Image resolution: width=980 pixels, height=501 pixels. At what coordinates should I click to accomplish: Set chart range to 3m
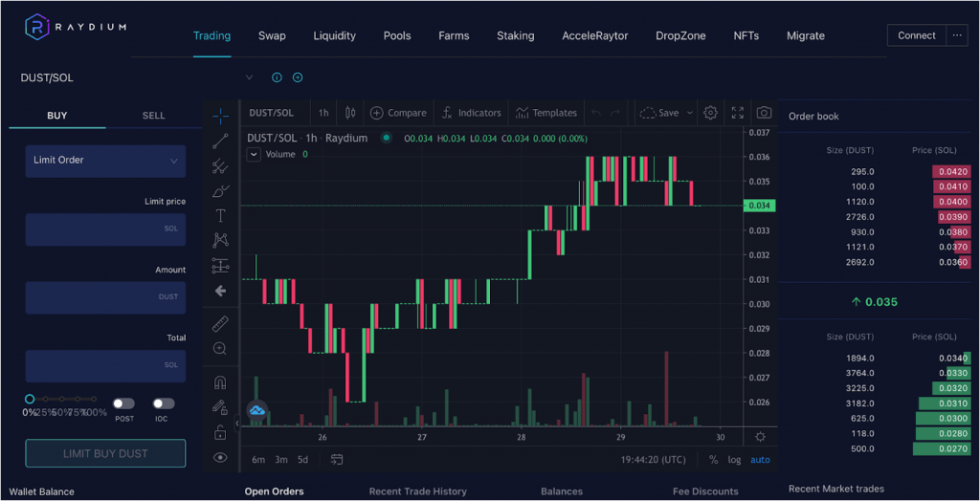281,460
